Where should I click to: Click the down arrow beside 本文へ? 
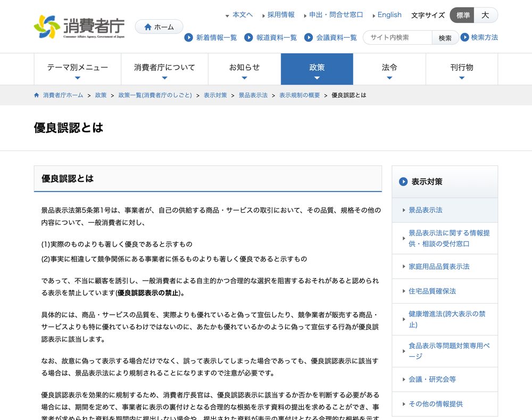point(227,15)
